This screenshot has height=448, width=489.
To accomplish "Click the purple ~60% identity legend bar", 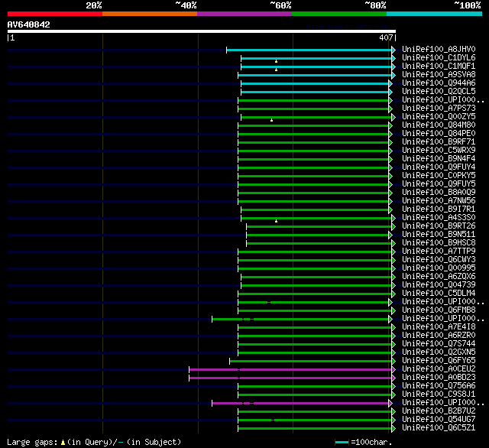I will click(244, 14).
